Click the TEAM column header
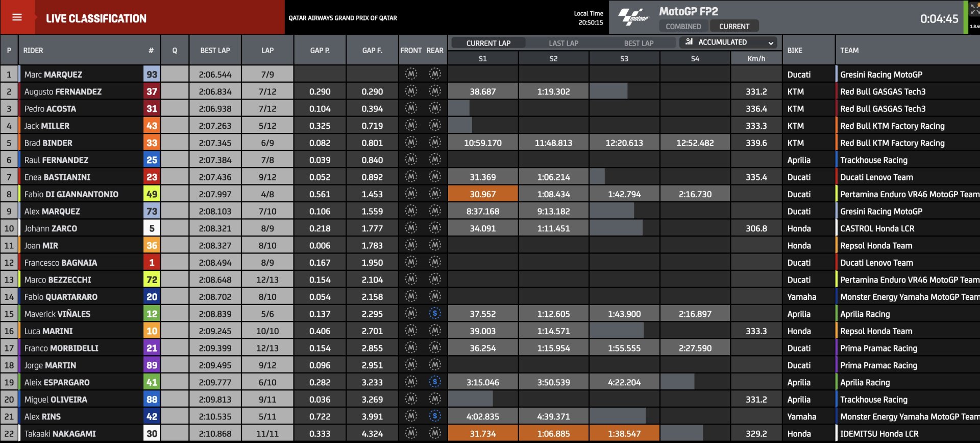The height and width of the screenshot is (443, 980). point(849,50)
